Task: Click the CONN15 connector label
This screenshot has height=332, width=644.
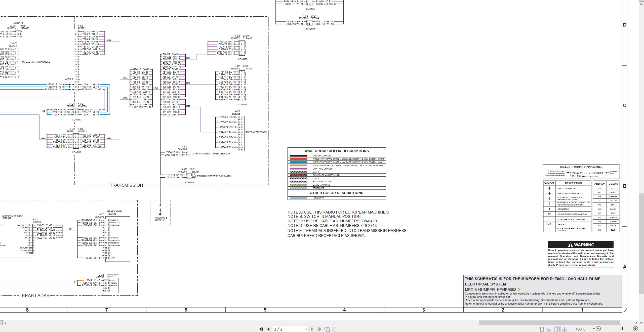Action: (x=18, y=23)
